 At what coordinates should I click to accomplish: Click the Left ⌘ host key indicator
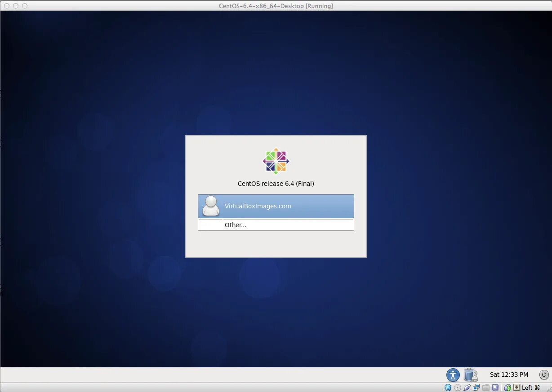[x=531, y=388]
